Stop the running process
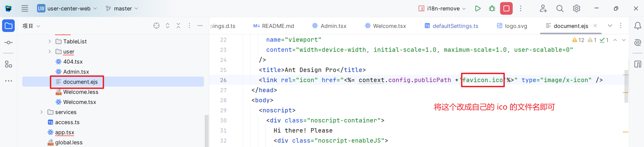The width and height of the screenshot is (644, 147). click(506, 8)
